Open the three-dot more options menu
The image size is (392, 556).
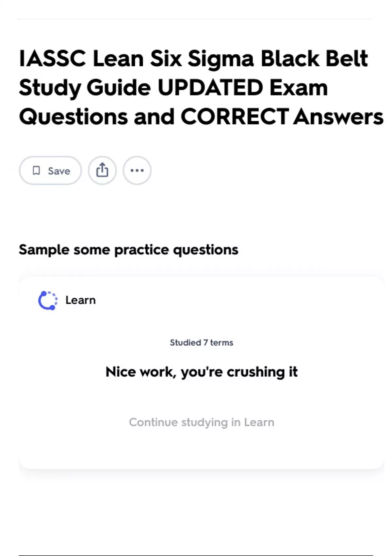(x=137, y=170)
